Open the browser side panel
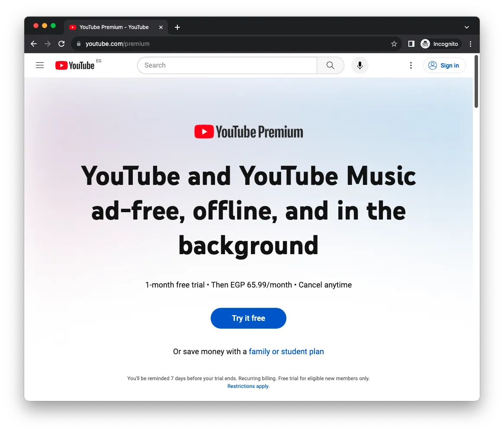The image size is (504, 433). (411, 44)
